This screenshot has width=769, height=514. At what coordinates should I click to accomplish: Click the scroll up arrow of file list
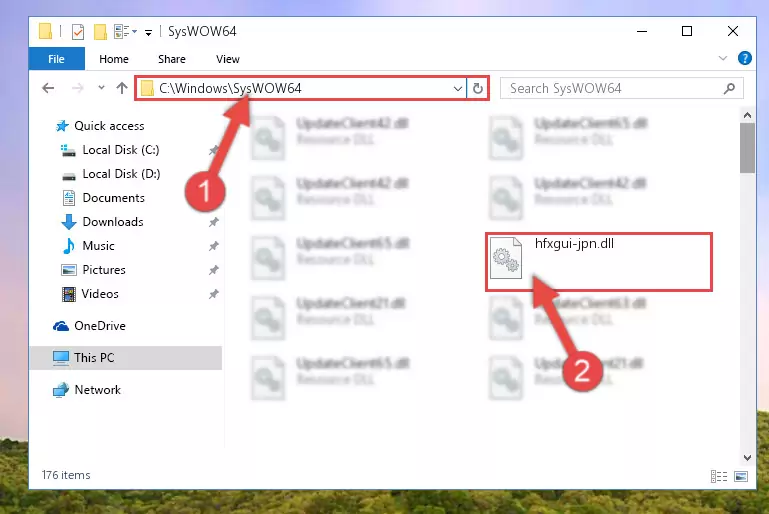[x=747, y=115]
